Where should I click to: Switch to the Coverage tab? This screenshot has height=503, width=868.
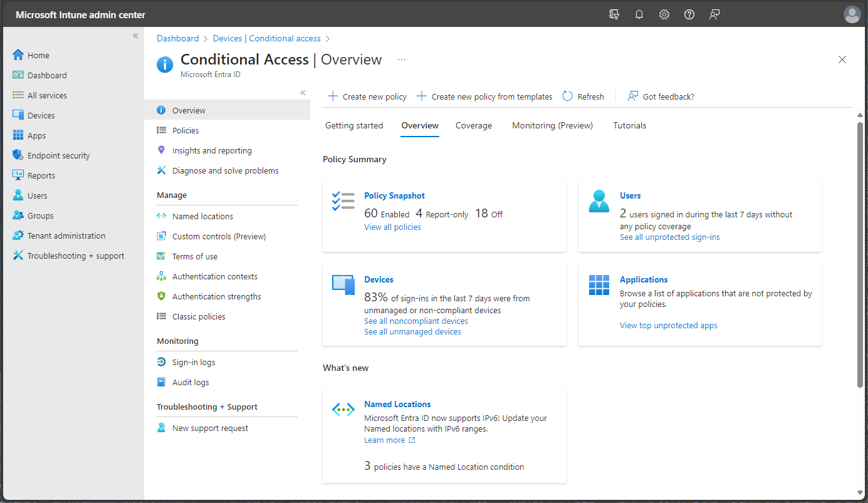474,125
